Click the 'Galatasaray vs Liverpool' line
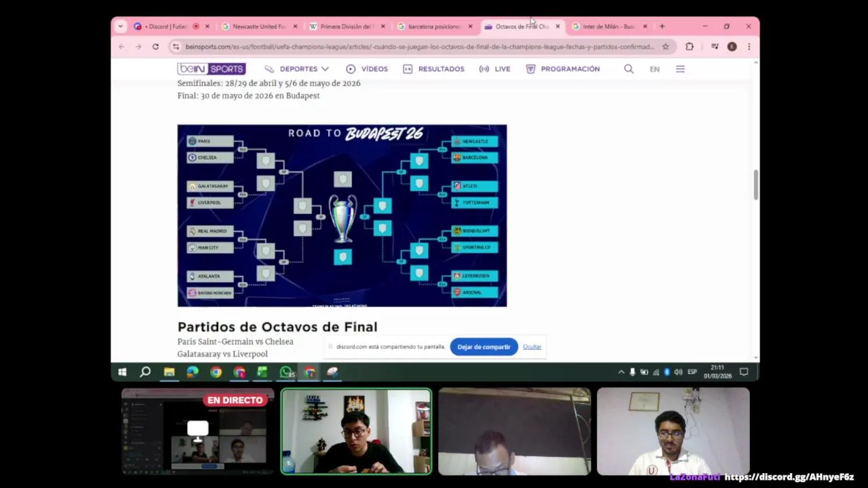 point(222,354)
